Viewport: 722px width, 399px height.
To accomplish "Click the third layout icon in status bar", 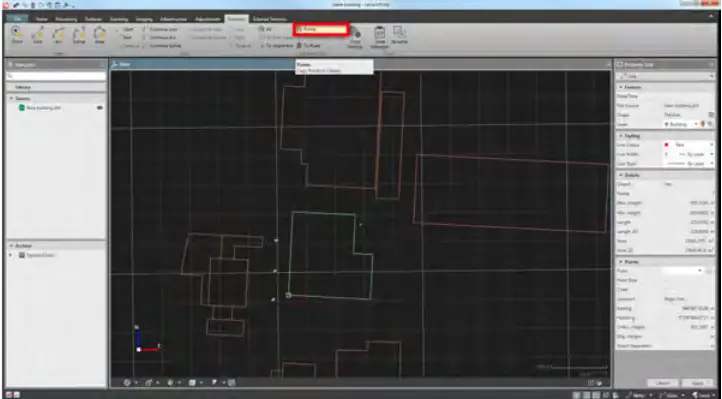I will click(595, 395).
